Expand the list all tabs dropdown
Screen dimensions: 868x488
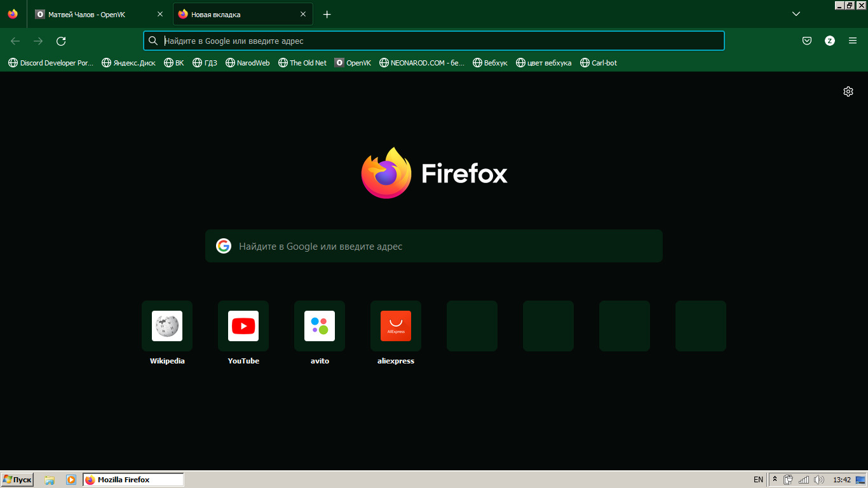click(x=796, y=14)
